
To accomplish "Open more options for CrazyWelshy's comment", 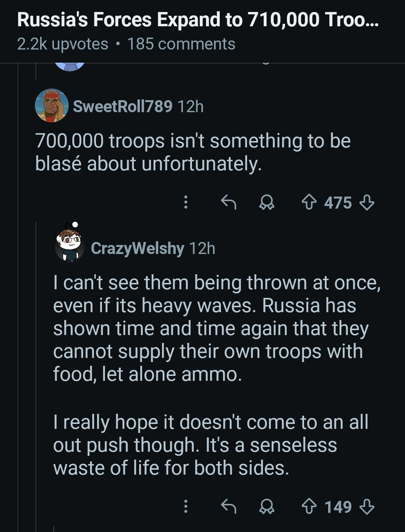I will (185, 507).
